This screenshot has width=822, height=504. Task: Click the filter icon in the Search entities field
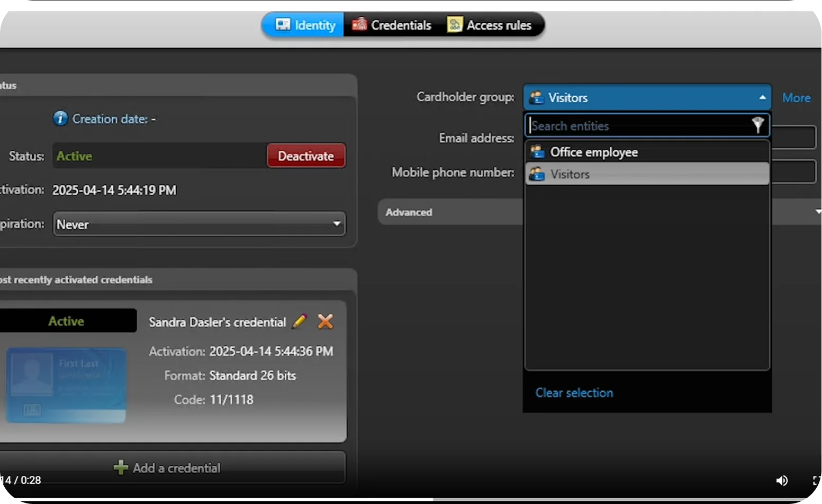[x=758, y=125]
